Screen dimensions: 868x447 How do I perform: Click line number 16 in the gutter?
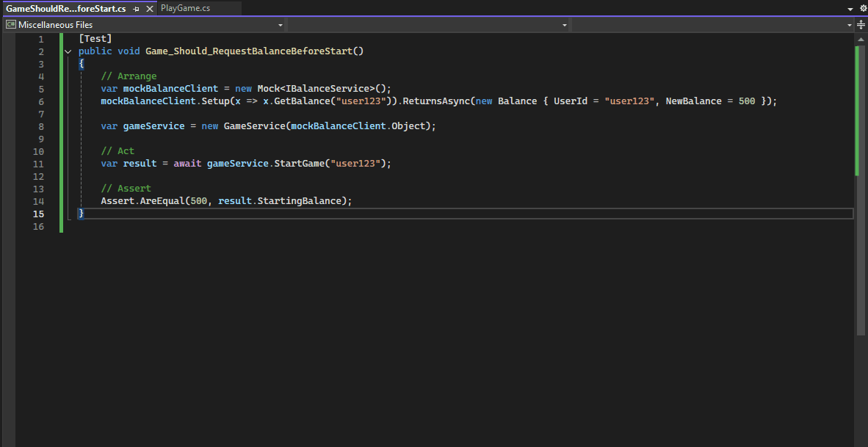[x=38, y=226]
